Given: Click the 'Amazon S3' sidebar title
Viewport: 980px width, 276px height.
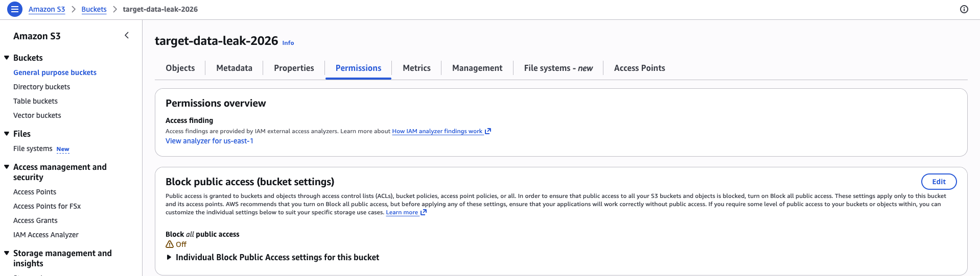Looking at the screenshot, I should tap(37, 36).
